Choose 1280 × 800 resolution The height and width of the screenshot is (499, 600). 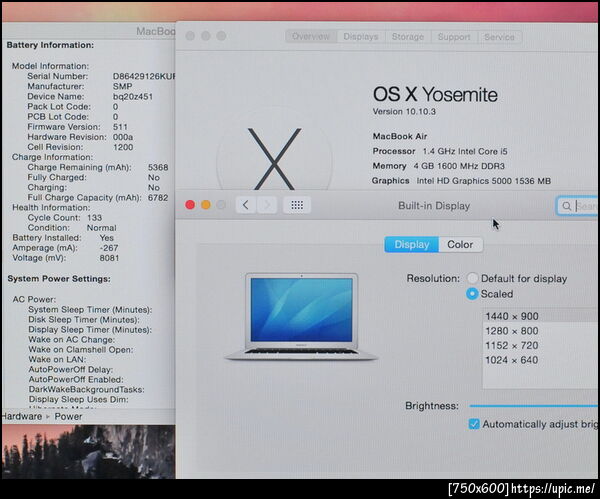click(541, 331)
